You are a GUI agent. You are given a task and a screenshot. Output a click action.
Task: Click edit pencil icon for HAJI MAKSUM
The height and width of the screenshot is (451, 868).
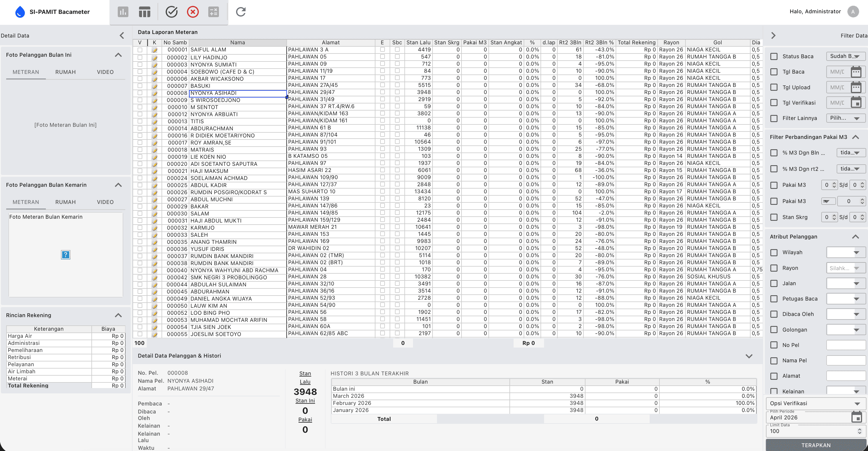[x=155, y=171]
